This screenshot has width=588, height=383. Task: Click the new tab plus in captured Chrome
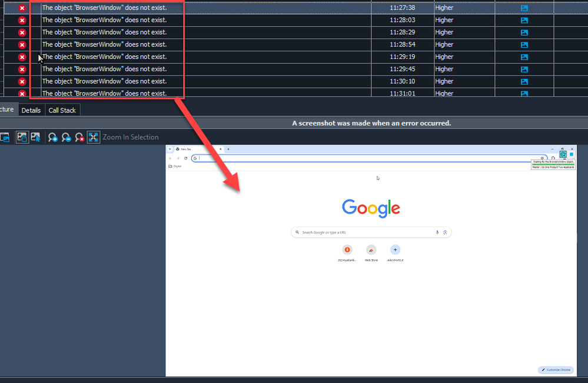point(228,149)
